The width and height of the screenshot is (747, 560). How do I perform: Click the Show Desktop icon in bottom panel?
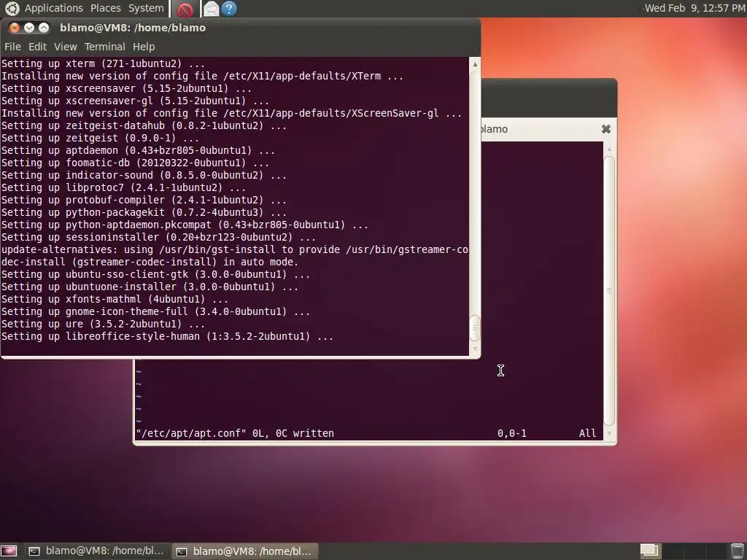9,551
